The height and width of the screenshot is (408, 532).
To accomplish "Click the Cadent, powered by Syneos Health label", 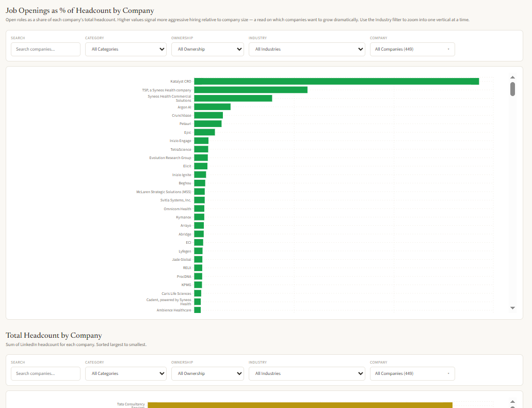I will [169, 302].
